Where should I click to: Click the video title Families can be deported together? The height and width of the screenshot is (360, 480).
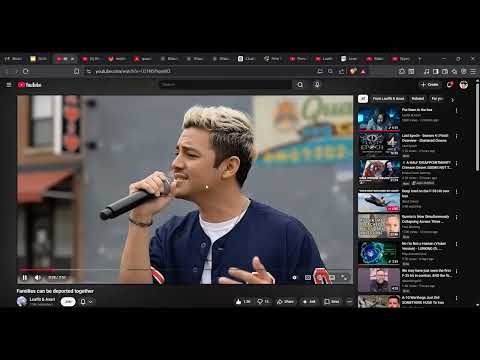(x=55, y=291)
